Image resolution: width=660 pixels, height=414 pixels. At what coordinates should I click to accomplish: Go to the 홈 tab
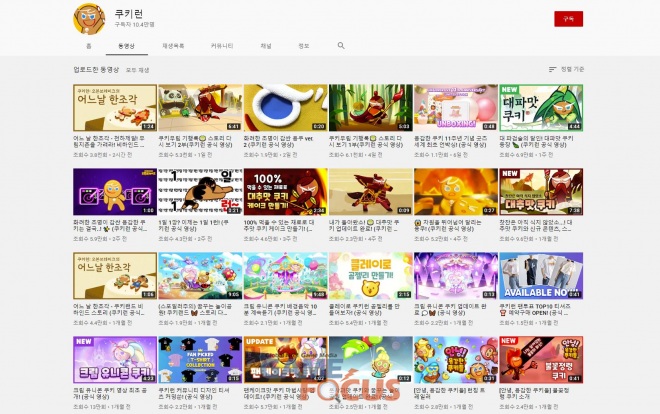coord(89,46)
